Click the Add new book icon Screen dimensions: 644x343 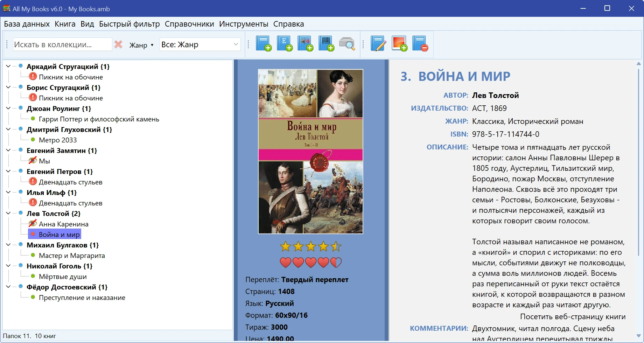pos(264,44)
